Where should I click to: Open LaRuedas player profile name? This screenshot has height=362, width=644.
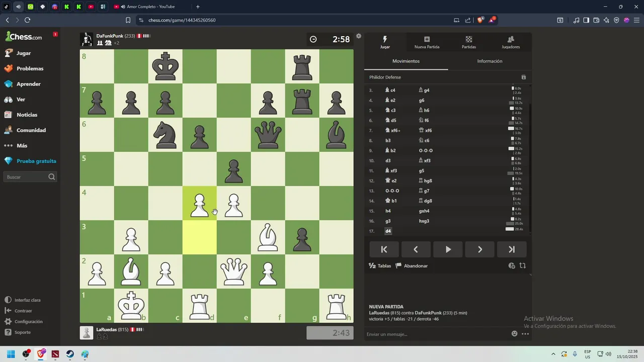(x=107, y=329)
